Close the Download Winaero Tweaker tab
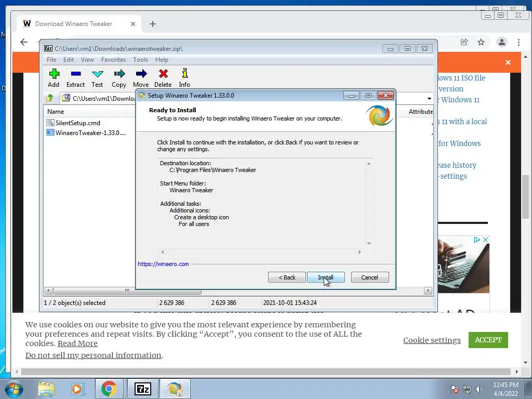 pos(133,24)
